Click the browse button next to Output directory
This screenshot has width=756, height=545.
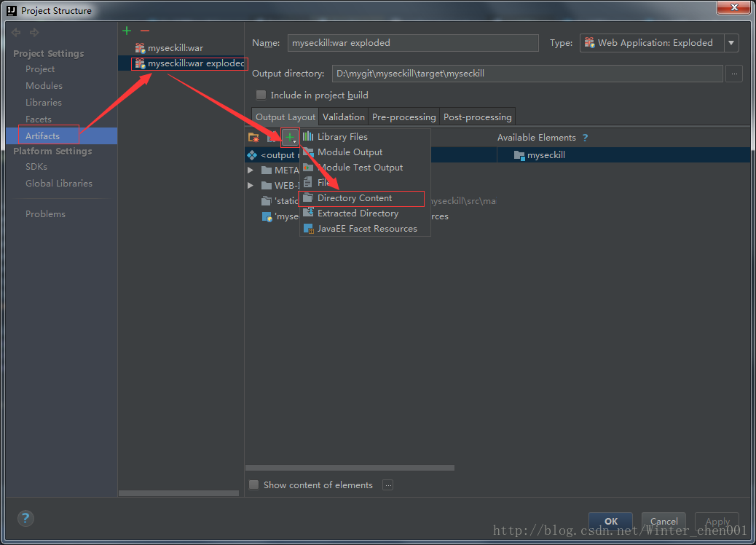(x=734, y=74)
